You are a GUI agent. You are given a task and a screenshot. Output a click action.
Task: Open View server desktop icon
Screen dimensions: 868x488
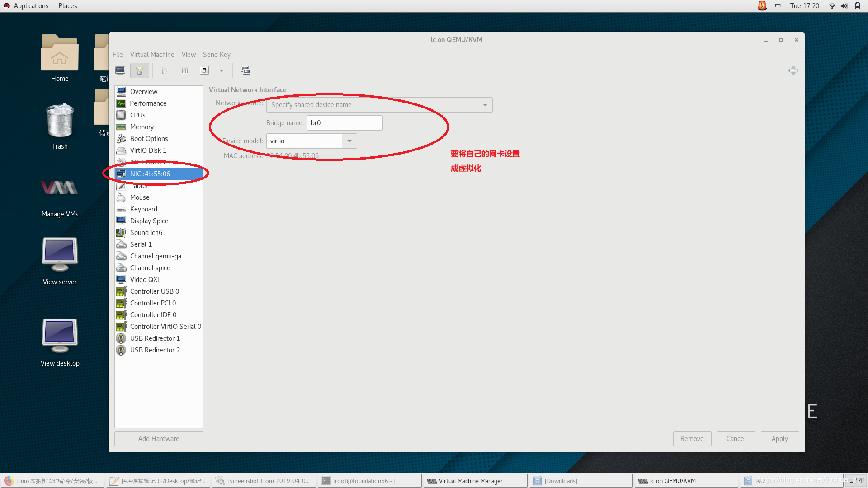[x=60, y=261]
